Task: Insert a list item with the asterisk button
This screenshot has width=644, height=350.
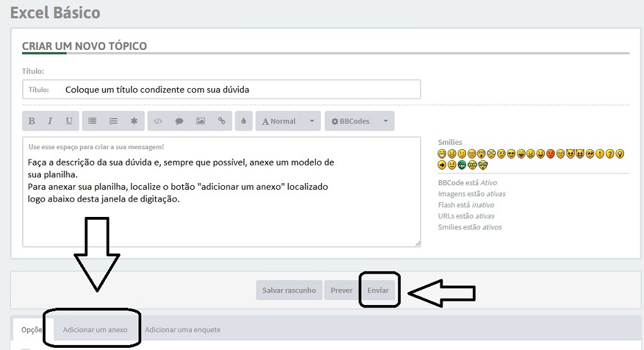Action: click(x=134, y=121)
